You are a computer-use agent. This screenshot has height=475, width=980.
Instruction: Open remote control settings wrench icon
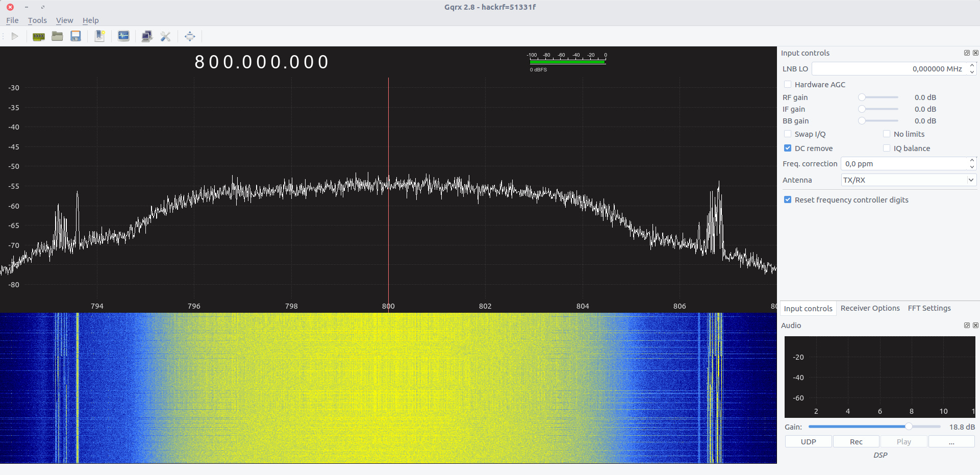point(165,36)
